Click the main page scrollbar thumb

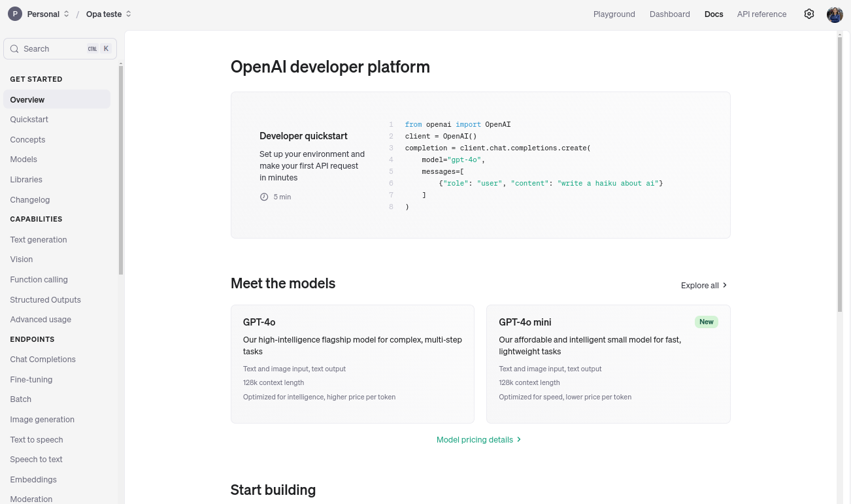(x=840, y=173)
